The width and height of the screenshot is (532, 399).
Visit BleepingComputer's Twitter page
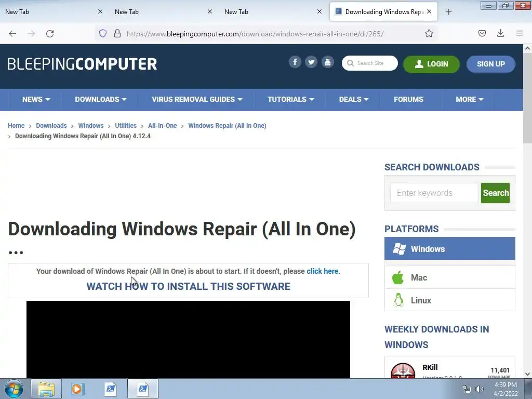[311, 62]
